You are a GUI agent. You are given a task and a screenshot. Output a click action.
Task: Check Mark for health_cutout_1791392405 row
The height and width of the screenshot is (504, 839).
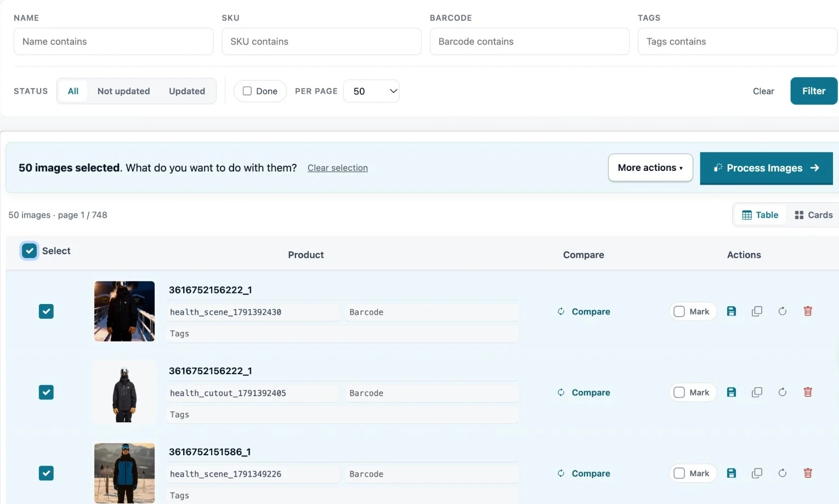[679, 392]
